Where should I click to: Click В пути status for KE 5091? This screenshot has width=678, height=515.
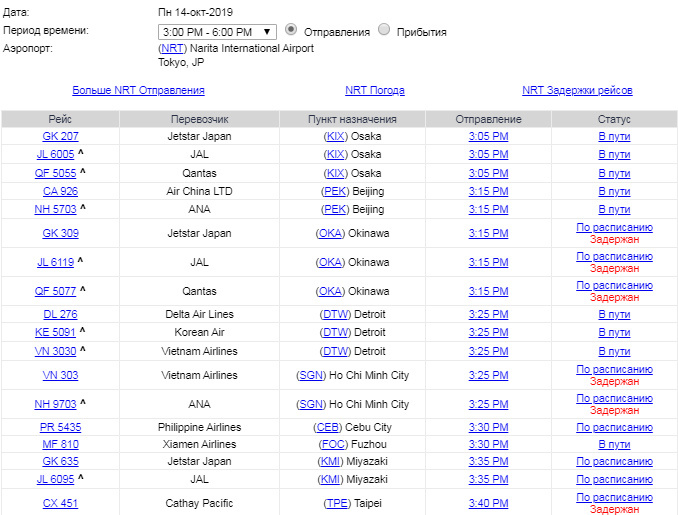point(614,333)
